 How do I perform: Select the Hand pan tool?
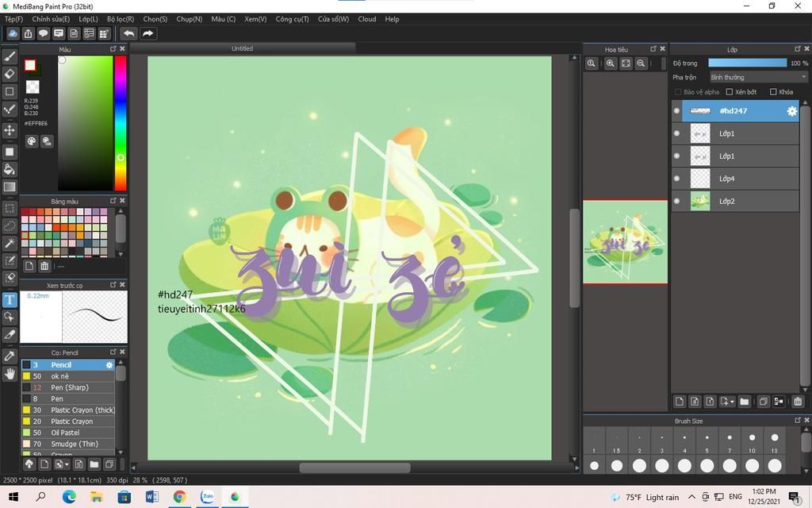(x=10, y=373)
